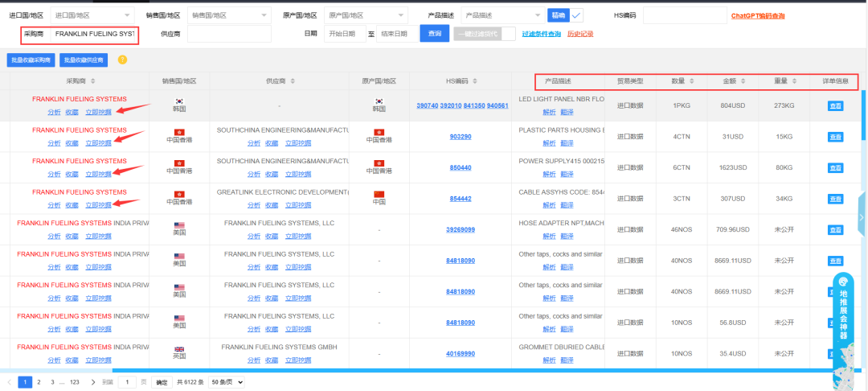The width and height of the screenshot is (868, 391).
Task: Click the 批量收藏供应商 button
Action: pos(84,60)
